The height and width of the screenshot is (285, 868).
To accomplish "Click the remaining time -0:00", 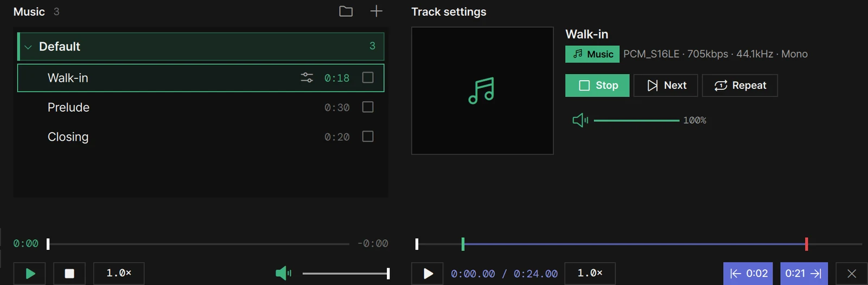I will [373, 244].
